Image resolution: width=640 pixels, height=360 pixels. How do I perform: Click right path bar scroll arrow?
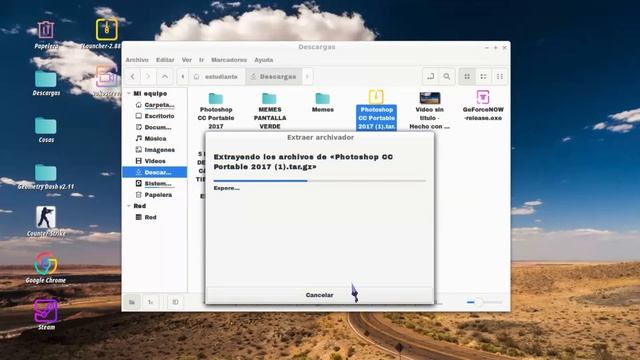point(307,76)
